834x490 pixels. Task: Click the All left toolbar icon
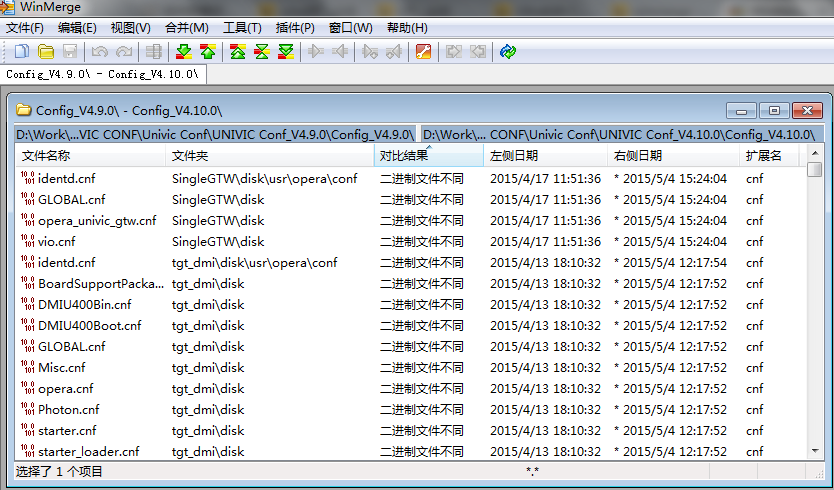(x=478, y=51)
